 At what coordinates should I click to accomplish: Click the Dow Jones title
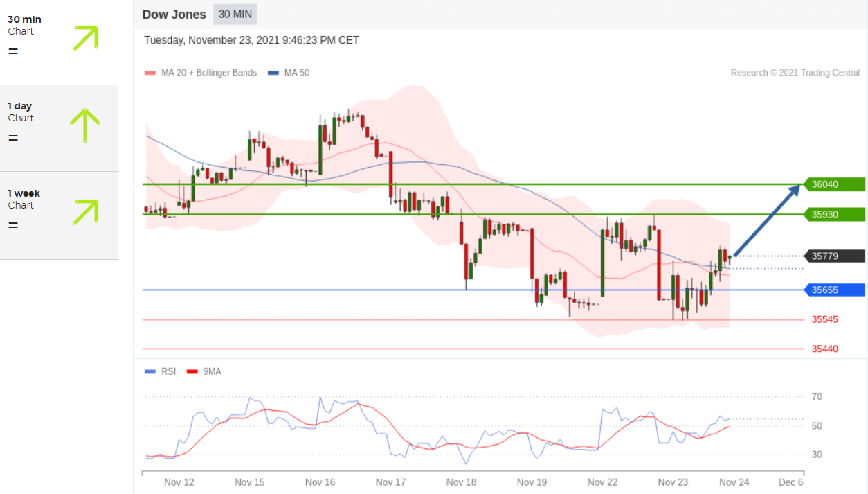174,15
